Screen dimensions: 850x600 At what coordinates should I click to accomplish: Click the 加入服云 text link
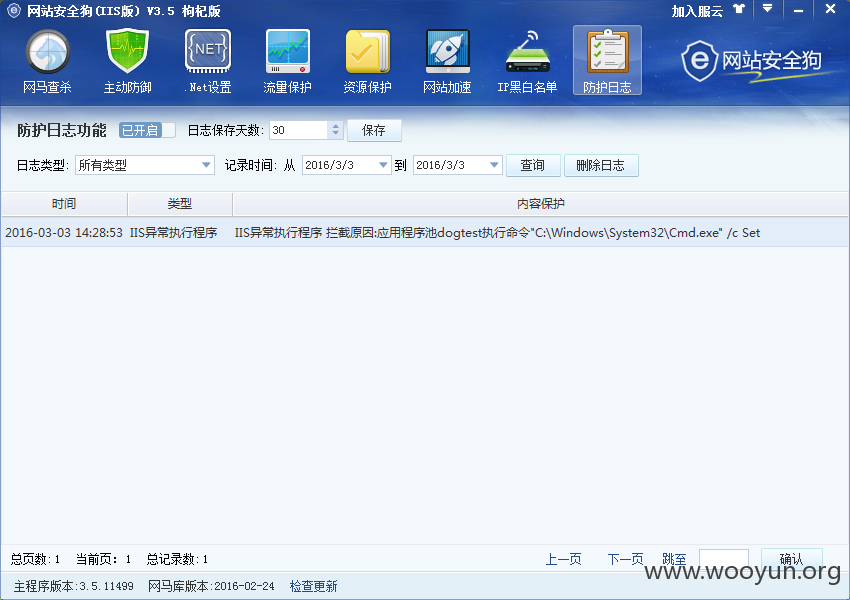tap(697, 11)
